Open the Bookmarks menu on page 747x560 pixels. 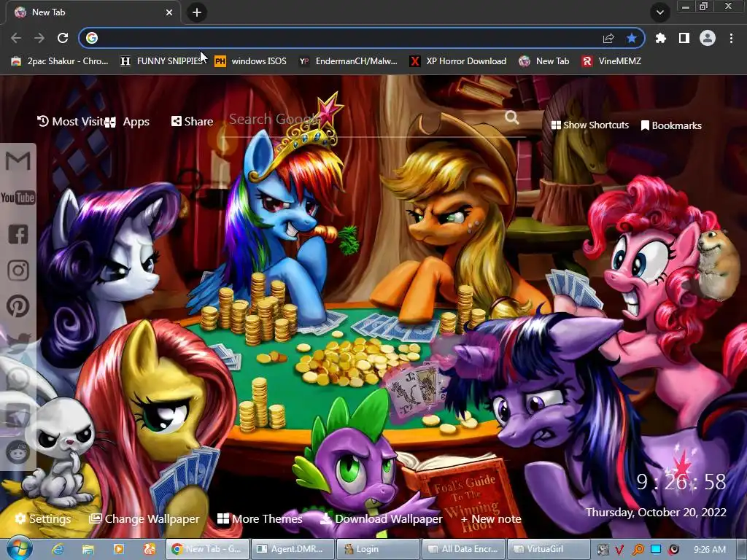671,125
